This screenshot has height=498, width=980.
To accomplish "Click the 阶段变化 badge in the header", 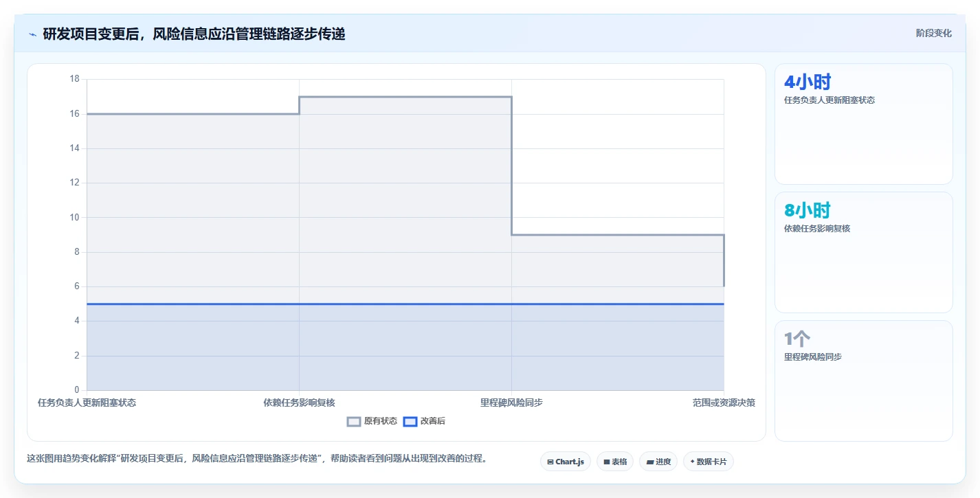I will click(x=934, y=33).
